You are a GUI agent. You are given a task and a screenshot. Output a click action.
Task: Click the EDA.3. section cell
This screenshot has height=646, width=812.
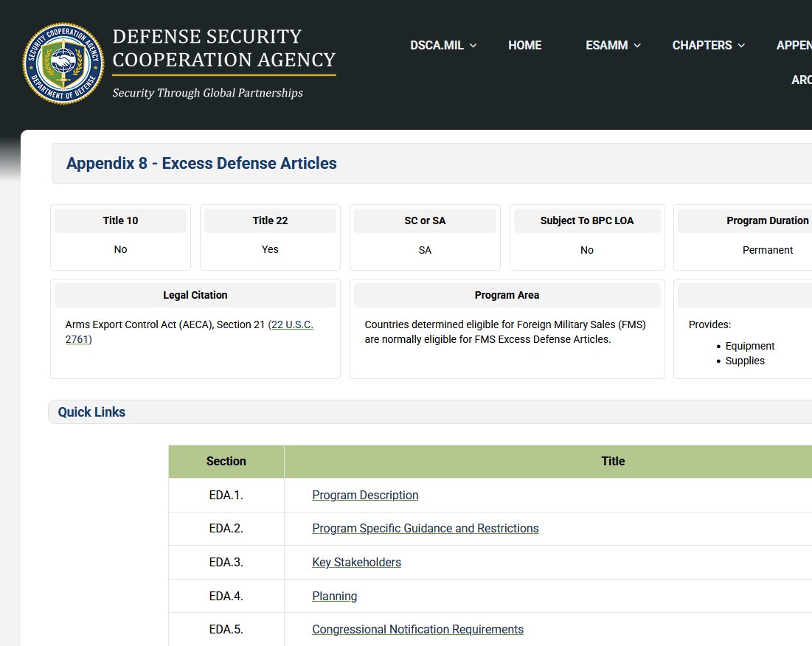click(226, 562)
